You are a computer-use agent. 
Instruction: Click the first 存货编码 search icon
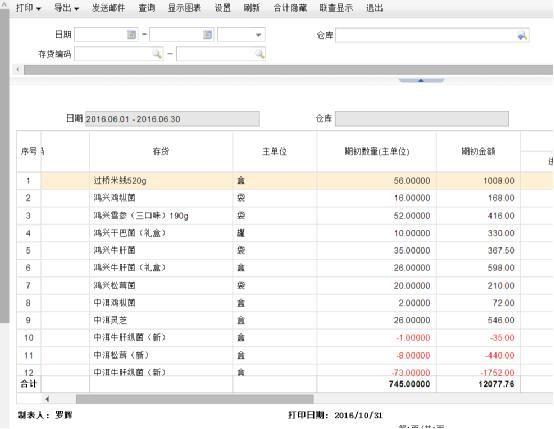(157, 54)
